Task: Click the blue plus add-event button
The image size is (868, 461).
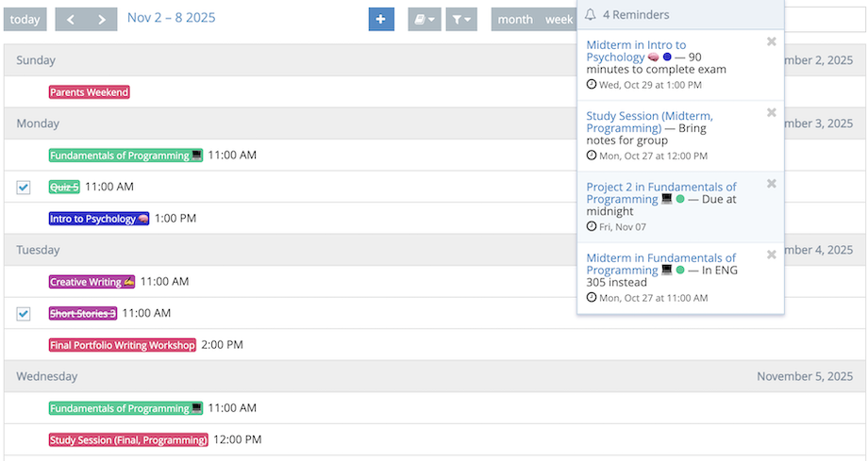Action: (381, 19)
